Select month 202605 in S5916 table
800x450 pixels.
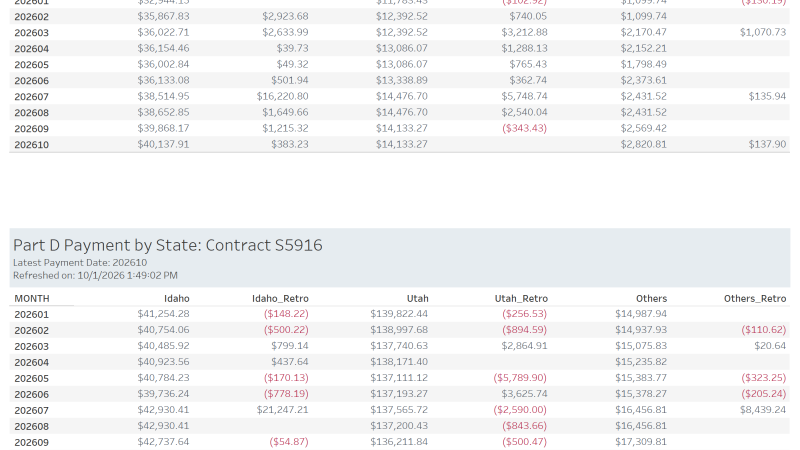(x=32, y=379)
